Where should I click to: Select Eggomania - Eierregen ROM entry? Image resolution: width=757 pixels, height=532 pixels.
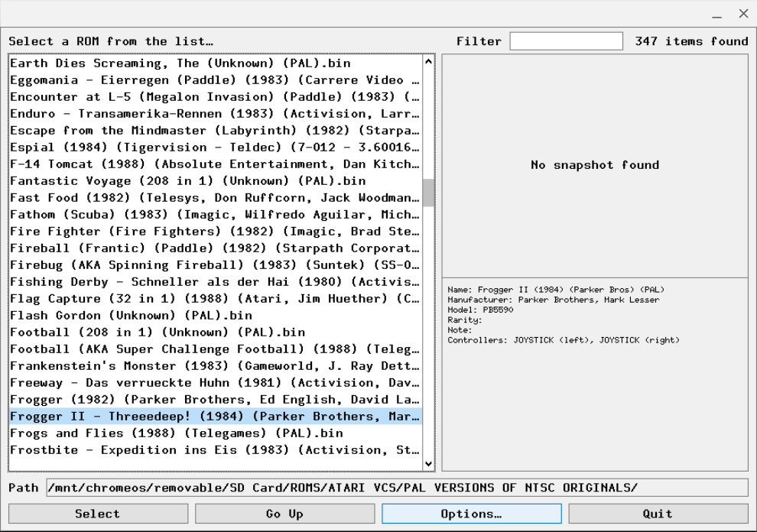[216, 80]
